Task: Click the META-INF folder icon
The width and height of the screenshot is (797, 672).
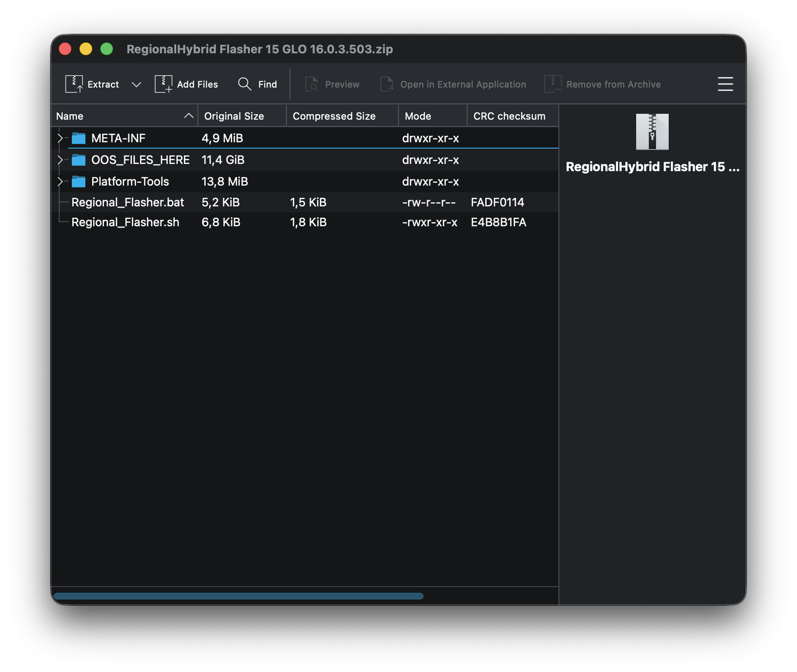Action: pyautogui.click(x=79, y=138)
